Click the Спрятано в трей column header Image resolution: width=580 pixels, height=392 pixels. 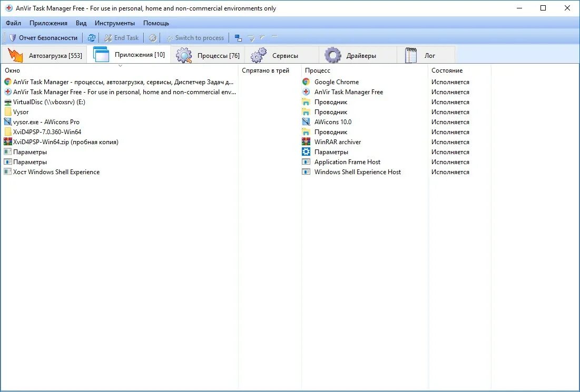pyautogui.click(x=270, y=70)
